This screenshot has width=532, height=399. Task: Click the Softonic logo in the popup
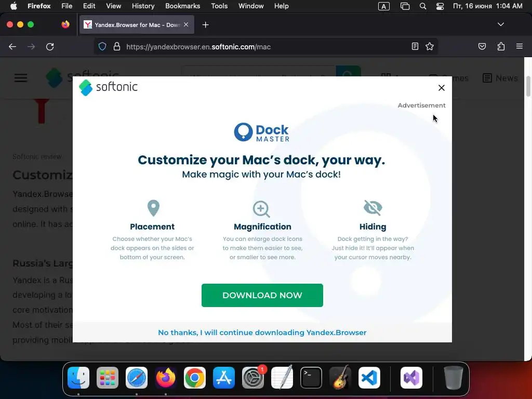pyautogui.click(x=108, y=87)
